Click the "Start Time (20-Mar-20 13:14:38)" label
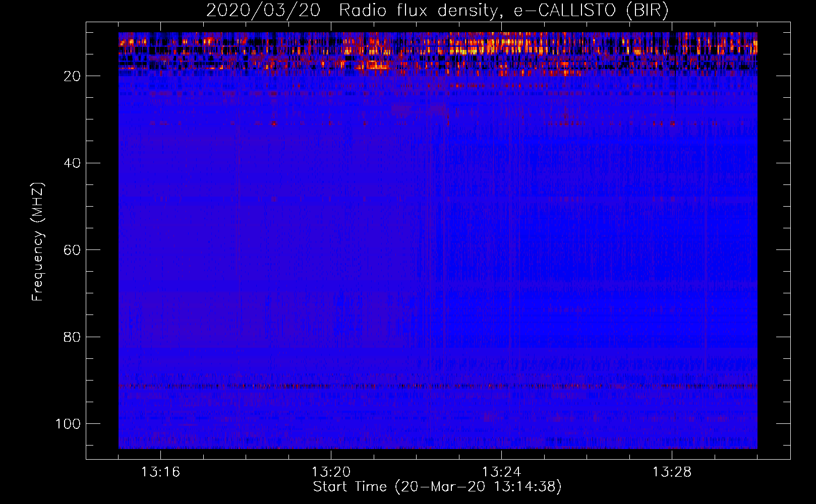This screenshot has width=816, height=504. click(437, 487)
